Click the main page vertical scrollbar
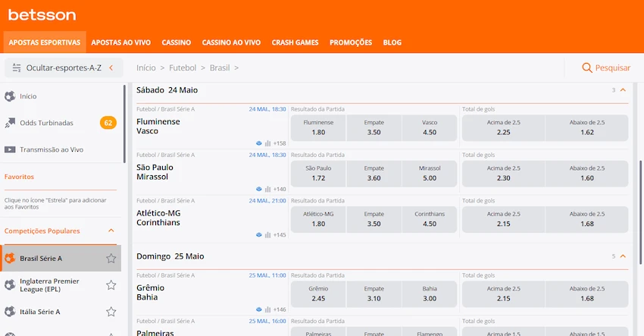This screenshot has height=336, width=644. [640, 212]
